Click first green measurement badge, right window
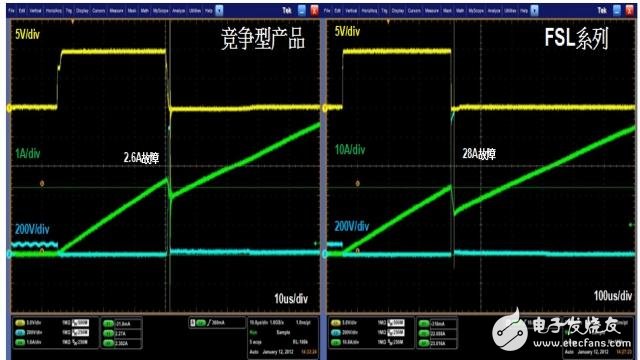This screenshot has width=640, height=360. pyautogui.click(x=424, y=324)
